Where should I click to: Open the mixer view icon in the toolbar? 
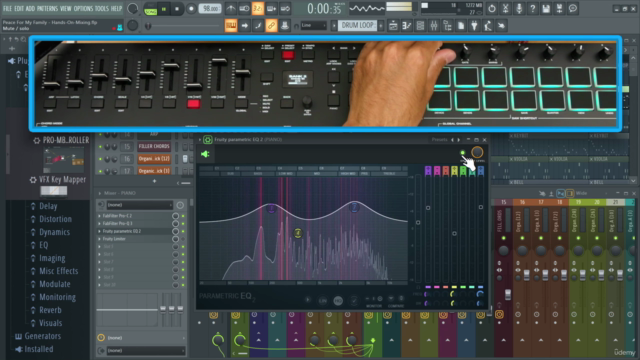click(434, 26)
